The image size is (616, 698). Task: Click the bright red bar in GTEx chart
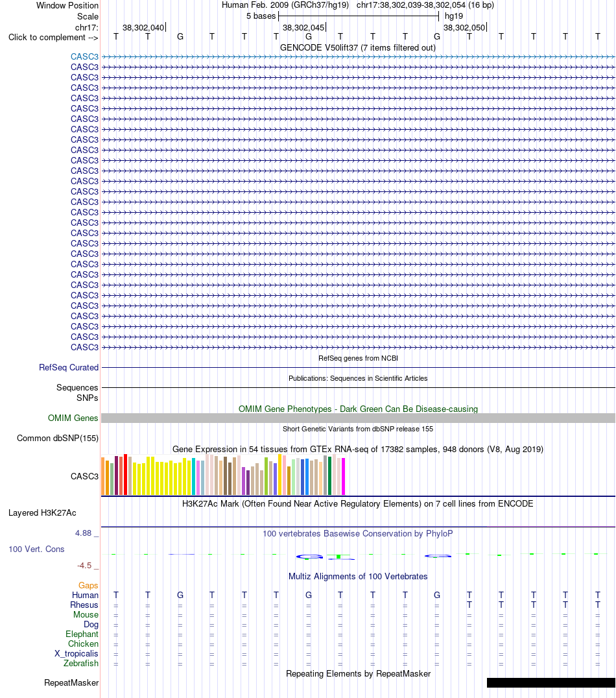pos(126,475)
